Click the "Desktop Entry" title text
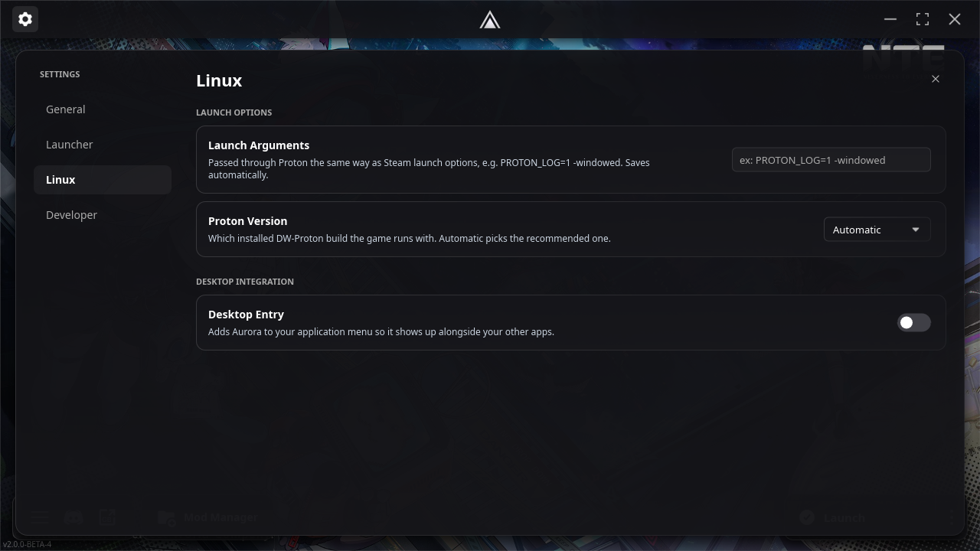Screen dimensions: 980x551 pos(246,315)
